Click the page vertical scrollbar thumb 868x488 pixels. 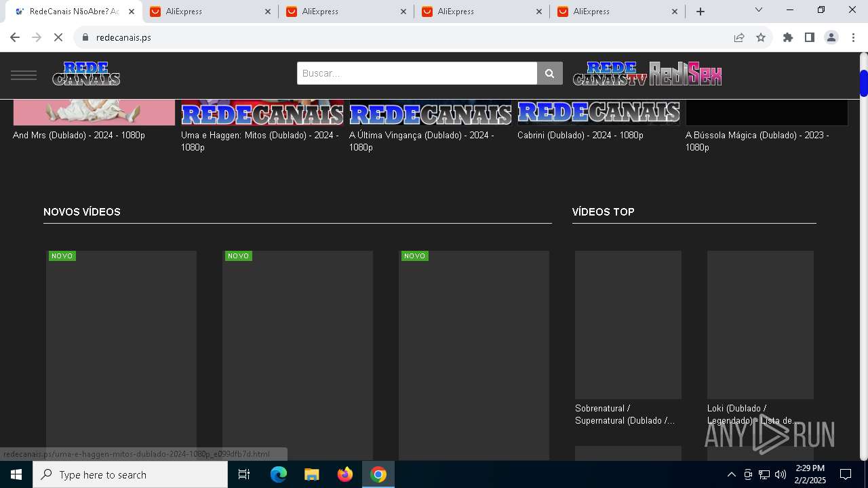tap(863, 83)
